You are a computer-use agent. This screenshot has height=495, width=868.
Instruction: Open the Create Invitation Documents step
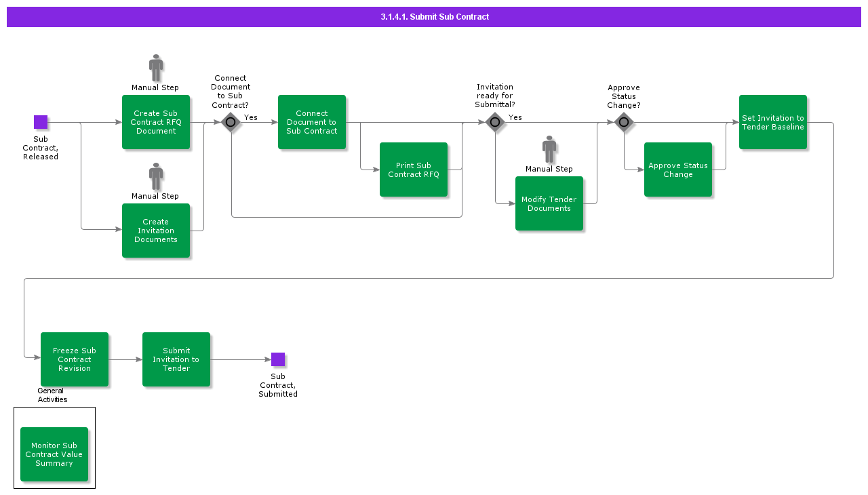pyautogui.click(x=156, y=231)
